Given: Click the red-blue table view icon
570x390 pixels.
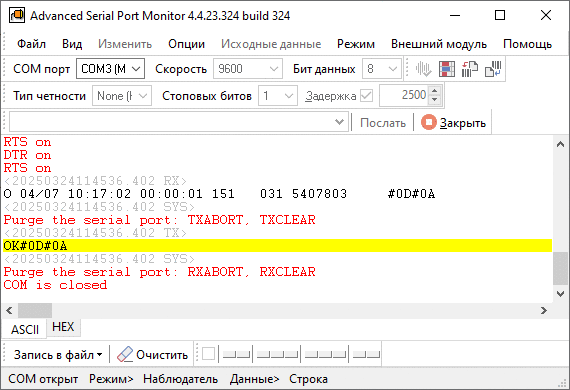Looking at the screenshot, I should (447, 69).
